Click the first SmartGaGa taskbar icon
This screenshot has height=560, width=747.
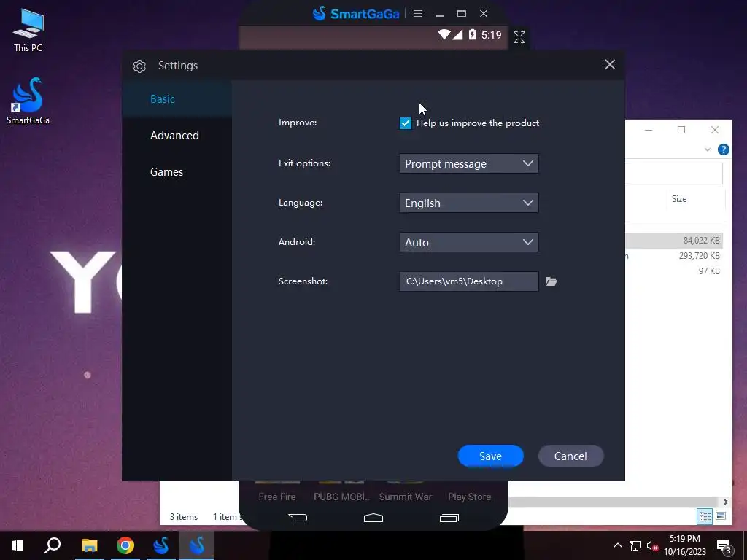(161, 545)
